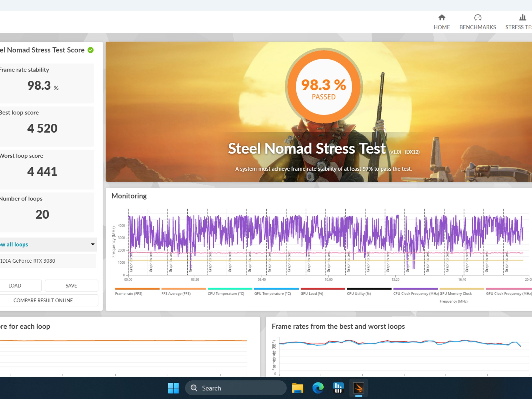This screenshot has width=532, height=399.
Task: Click the Monitoring section heading
Action: (129, 196)
